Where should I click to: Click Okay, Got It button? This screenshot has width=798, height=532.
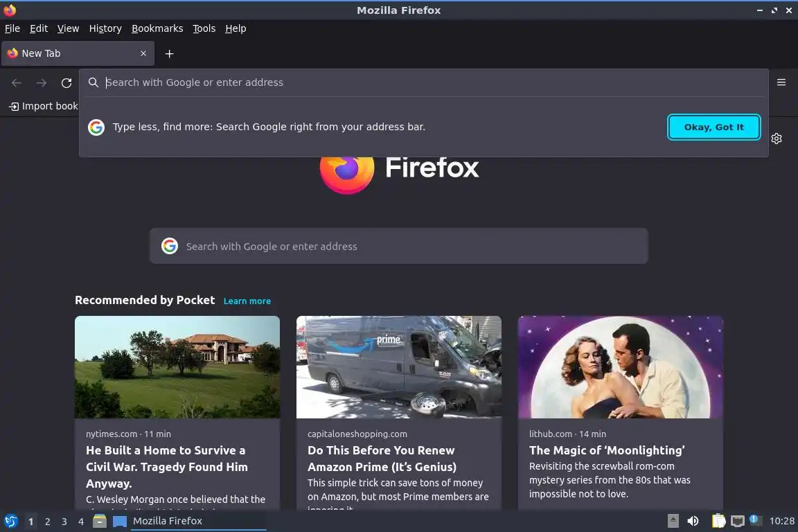713,127
